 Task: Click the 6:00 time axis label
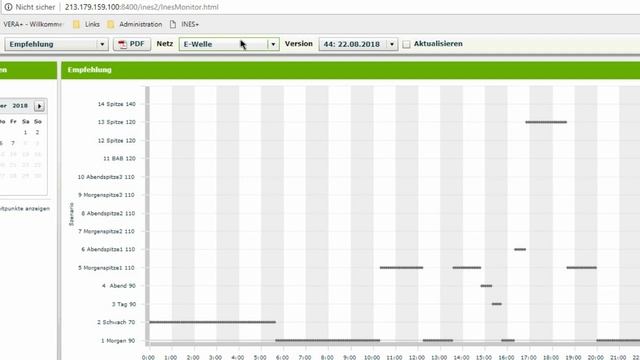282,357
